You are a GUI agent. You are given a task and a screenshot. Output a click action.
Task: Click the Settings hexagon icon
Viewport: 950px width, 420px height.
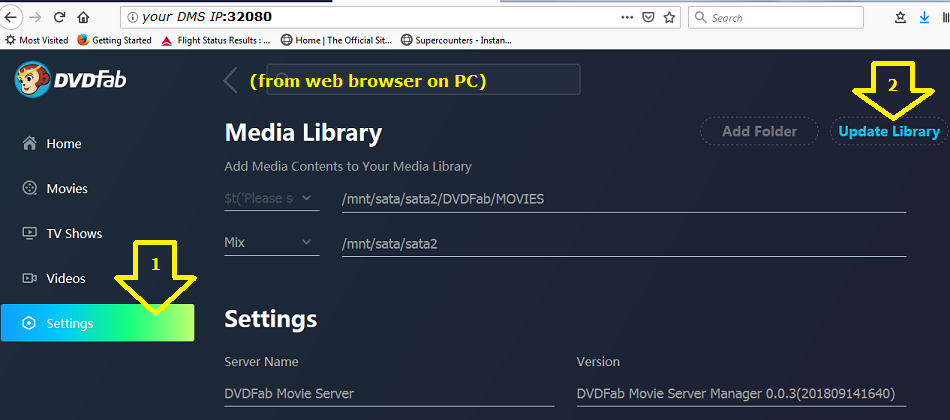[x=29, y=323]
